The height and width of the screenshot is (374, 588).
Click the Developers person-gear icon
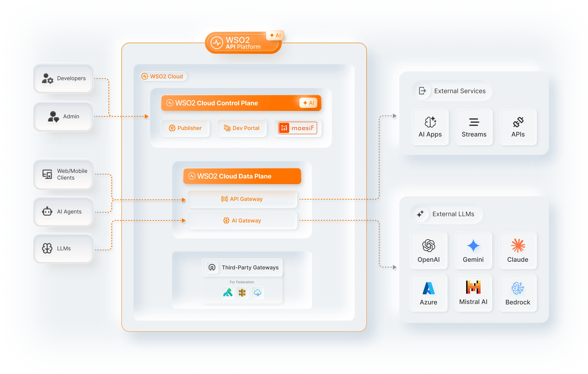click(47, 78)
